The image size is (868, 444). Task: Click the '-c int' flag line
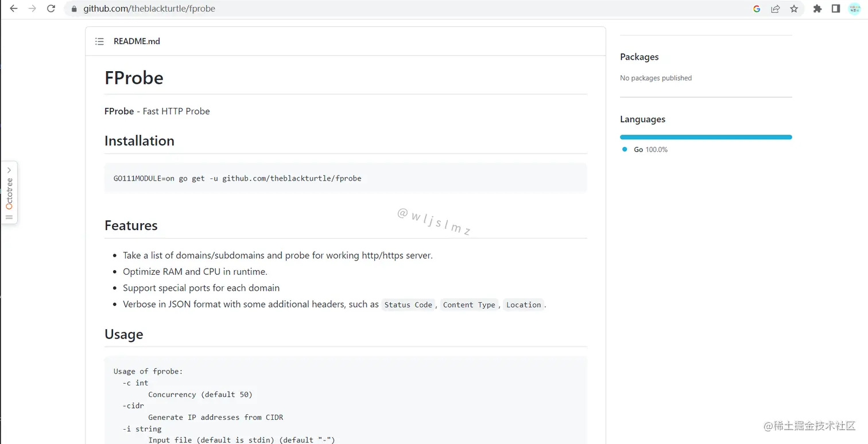coord(135,383)
